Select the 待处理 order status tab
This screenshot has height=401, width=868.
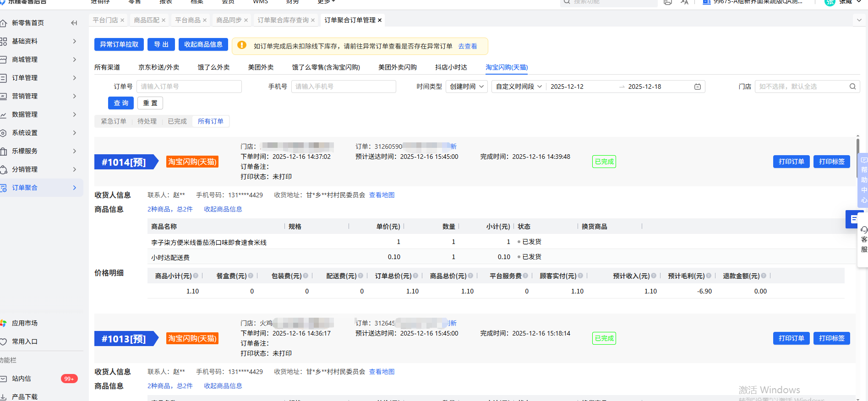click(x=147, y=121)
